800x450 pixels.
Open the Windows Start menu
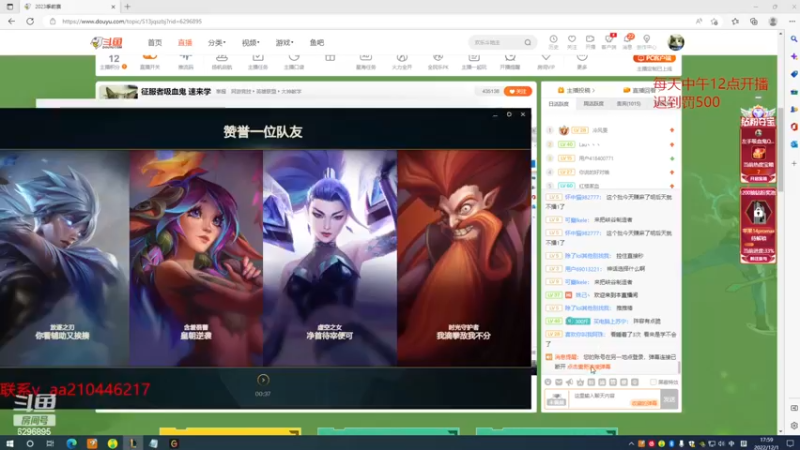(9, 443)
